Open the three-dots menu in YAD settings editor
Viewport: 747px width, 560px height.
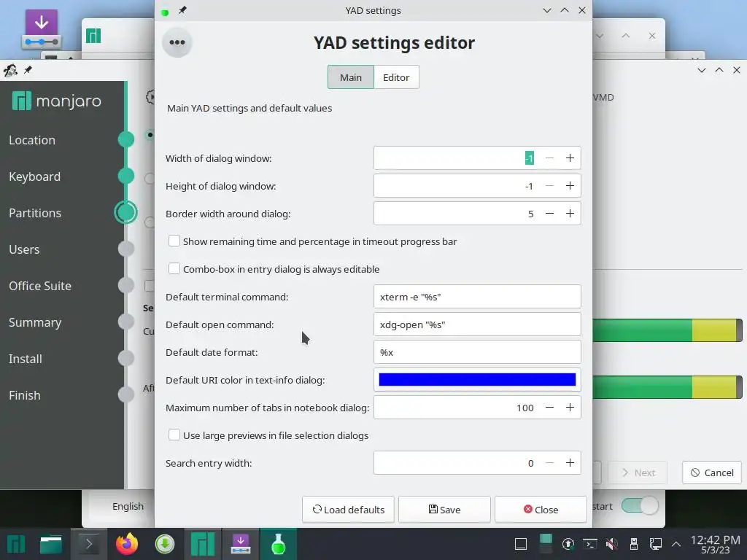(x=177, y=42)
